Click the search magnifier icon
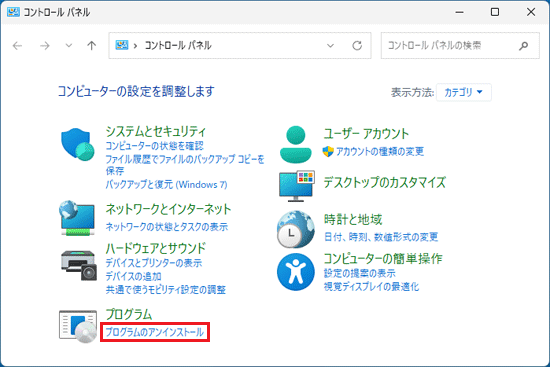 [x=523, y=46]
